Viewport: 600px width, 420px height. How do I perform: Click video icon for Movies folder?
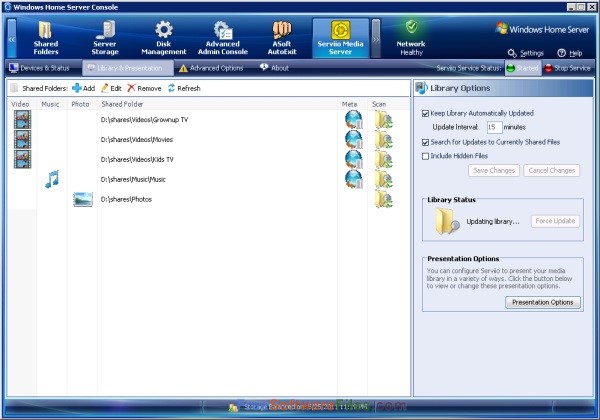click(22, 139)
